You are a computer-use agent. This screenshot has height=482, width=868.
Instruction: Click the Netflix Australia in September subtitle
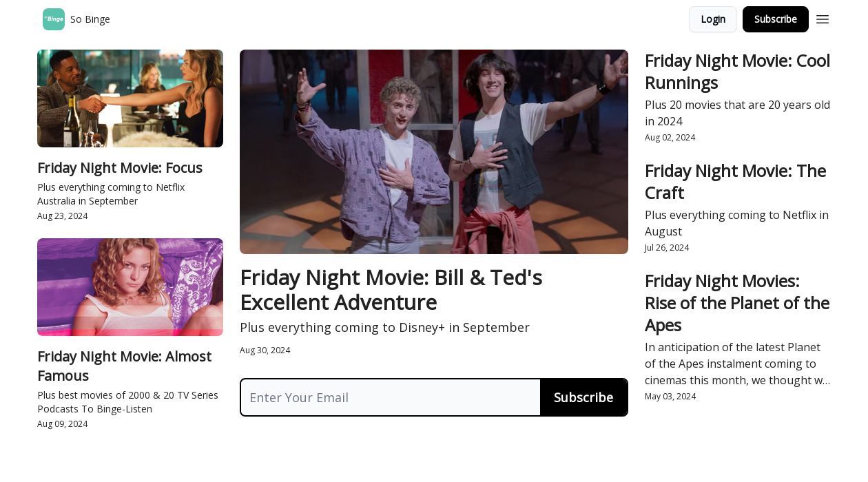click(x=111, y=194)
